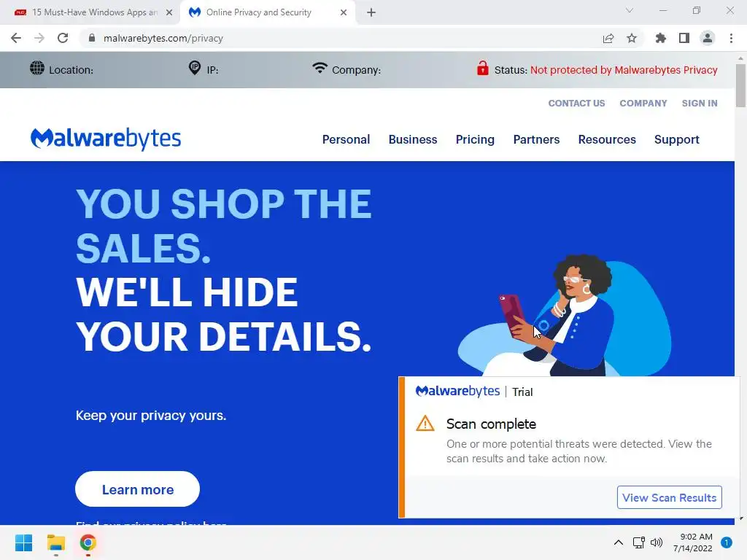Open Chrome three-dot menu
Viewport: 747px width, 560px height.
(731, 38)
